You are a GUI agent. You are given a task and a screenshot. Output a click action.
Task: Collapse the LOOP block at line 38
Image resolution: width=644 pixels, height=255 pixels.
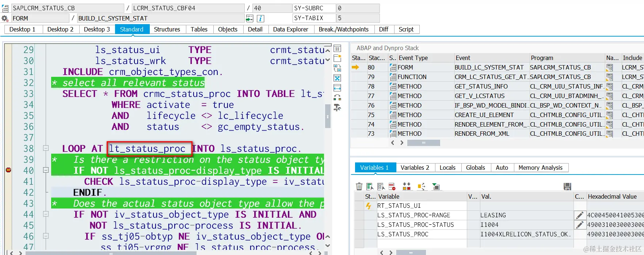(x=46, y=148)
